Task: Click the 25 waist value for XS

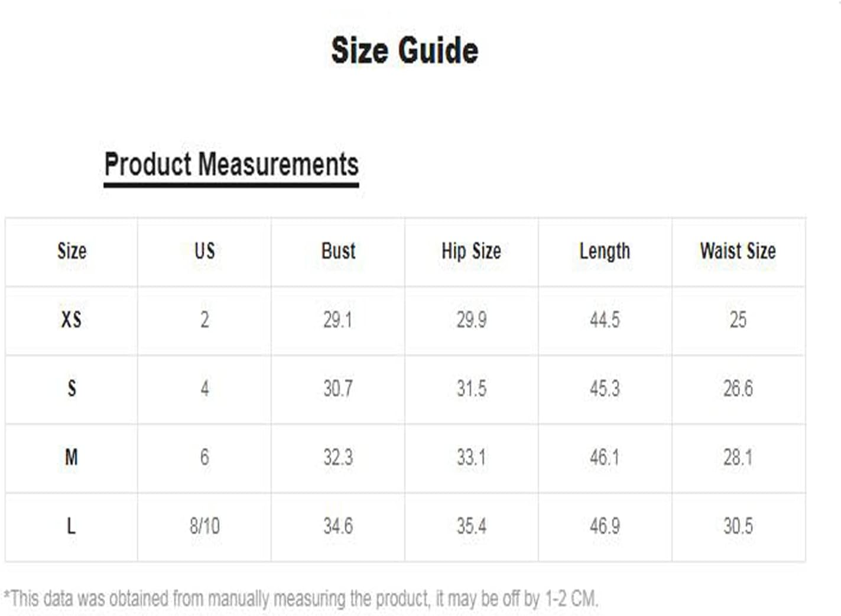Action: [x=738, y=320]
